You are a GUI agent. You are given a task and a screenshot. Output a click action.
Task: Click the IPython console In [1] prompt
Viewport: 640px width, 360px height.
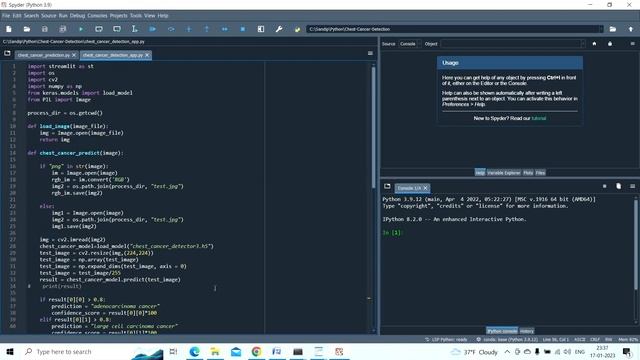pyautogui.click(x=392, y=232)
